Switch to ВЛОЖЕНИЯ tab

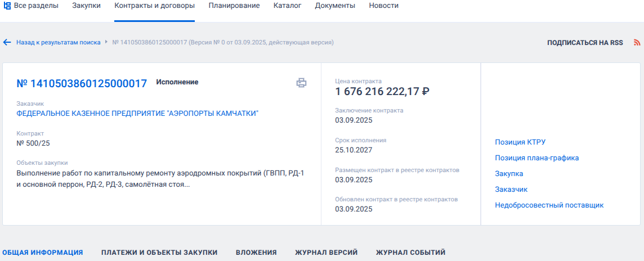[256, 253]
